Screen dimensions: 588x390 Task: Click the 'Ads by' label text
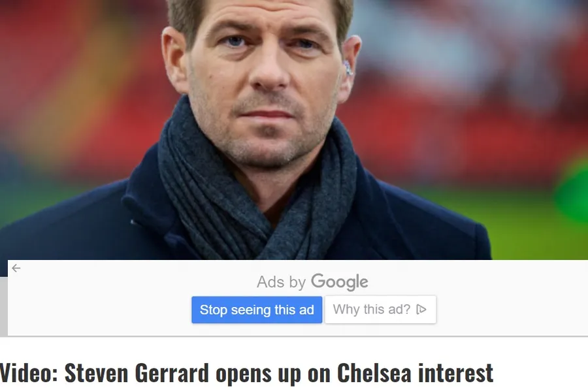pos(281,282)
